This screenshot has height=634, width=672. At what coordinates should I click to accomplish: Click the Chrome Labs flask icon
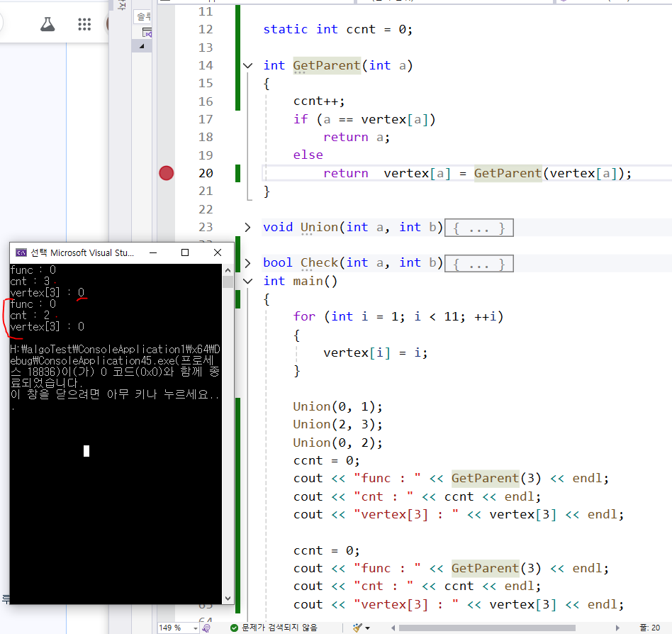point(47,24)
